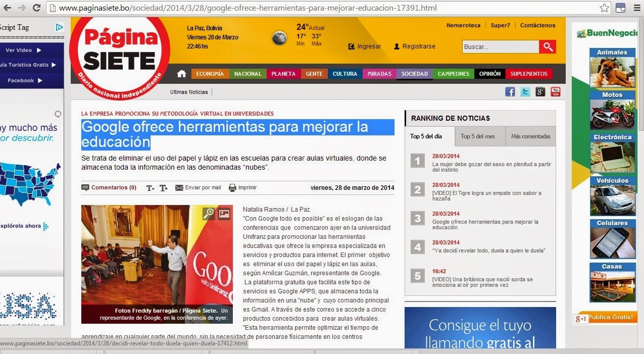Open the NACIONAL section
This screenshot has height=354, width=644.
[x=247, y=74]
